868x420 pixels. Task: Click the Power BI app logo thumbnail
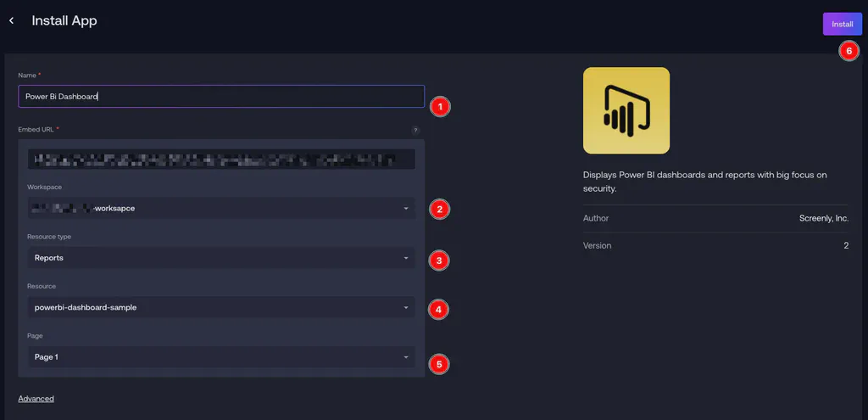626,111
